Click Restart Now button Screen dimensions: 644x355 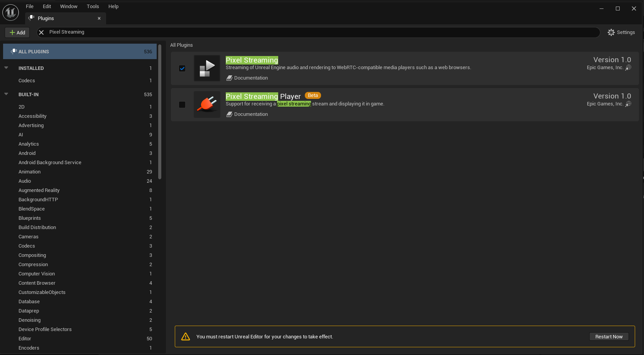tap(609, 336)
